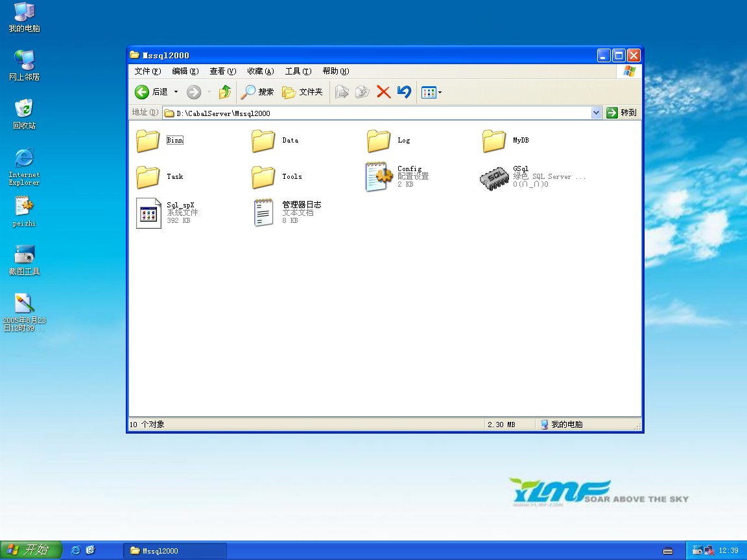
Task: Click the Up folder toolbar icon
Action: pyautogui.click(x=225, y=92)
